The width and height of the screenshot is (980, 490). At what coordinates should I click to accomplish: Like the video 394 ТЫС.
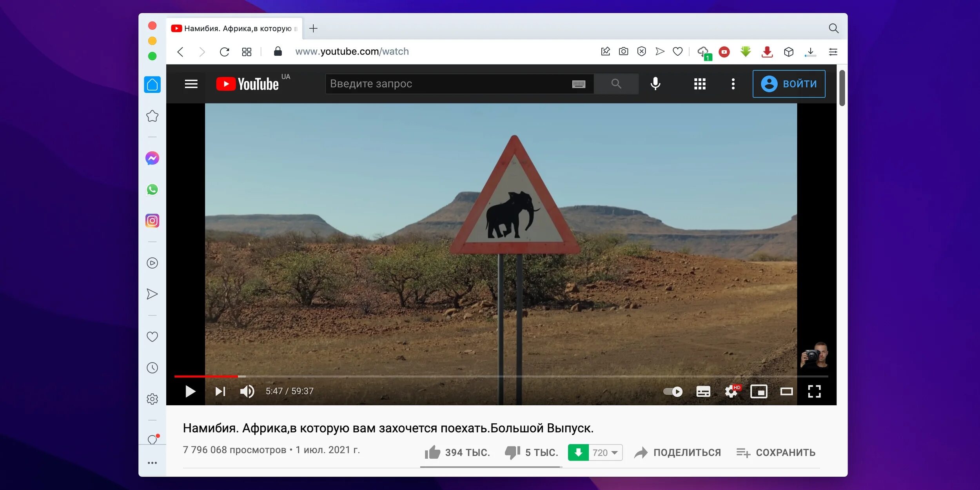tap(457, 452)
